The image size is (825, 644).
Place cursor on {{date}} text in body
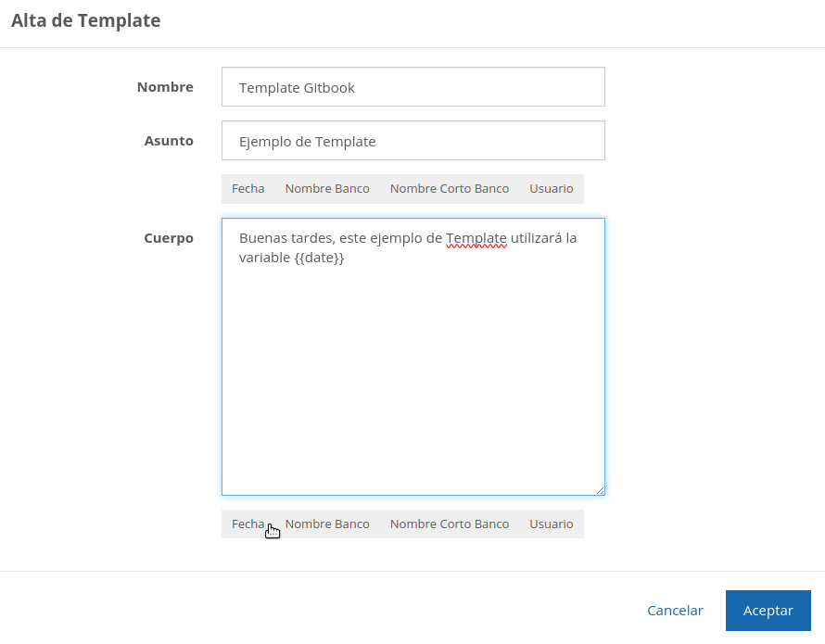pos(320,259)
